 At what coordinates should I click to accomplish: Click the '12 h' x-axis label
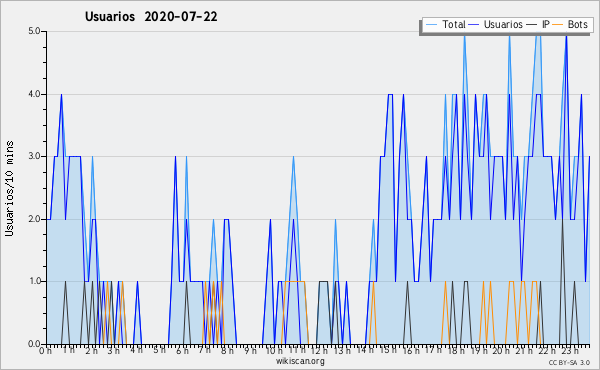coord(319,350)
